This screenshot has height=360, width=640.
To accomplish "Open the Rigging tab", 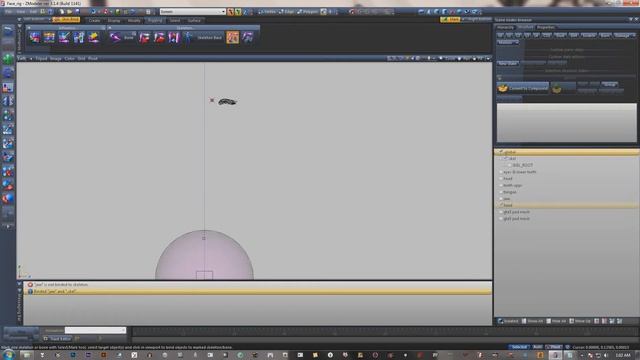I will point(155,20).
